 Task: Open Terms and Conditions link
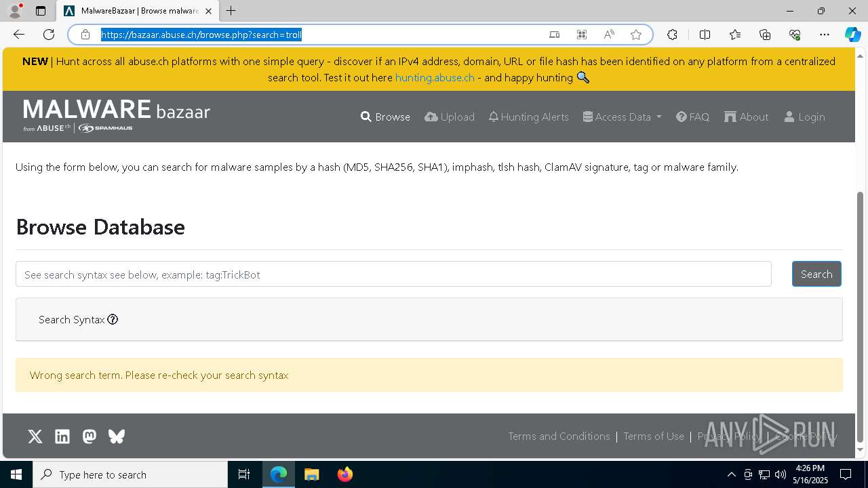[559, 436]
